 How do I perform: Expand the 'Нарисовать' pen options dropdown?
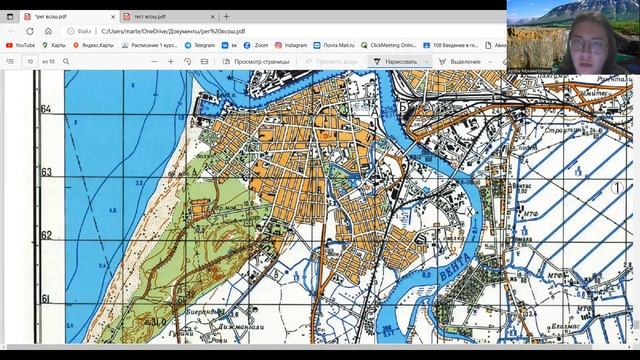pyautogui.click(x=427, y=62)
